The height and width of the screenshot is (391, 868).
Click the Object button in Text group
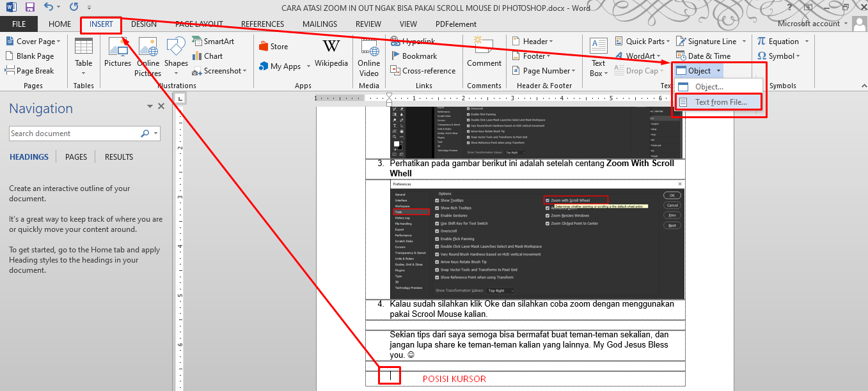[698, 71]
